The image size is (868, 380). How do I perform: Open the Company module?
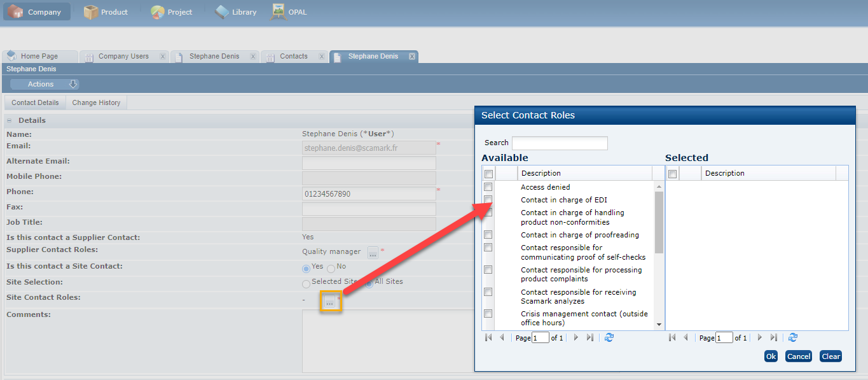37,11
